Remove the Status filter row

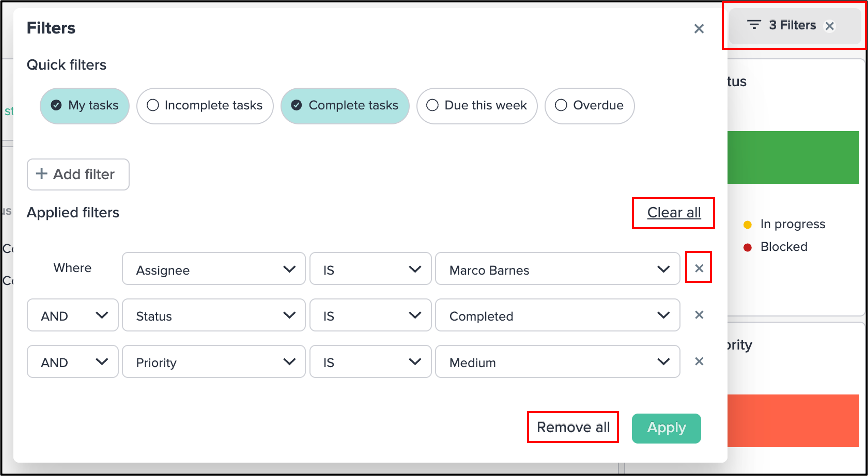[699, 315]
